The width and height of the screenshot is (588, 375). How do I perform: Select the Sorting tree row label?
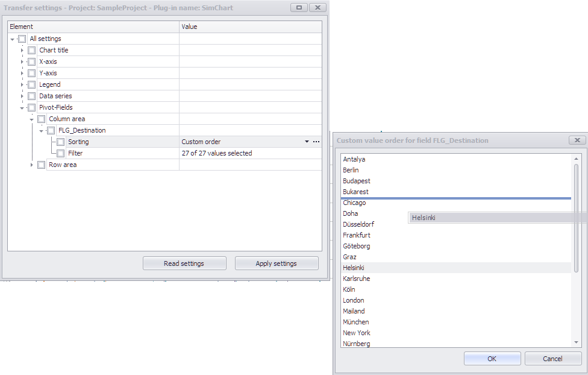[78, 142]
